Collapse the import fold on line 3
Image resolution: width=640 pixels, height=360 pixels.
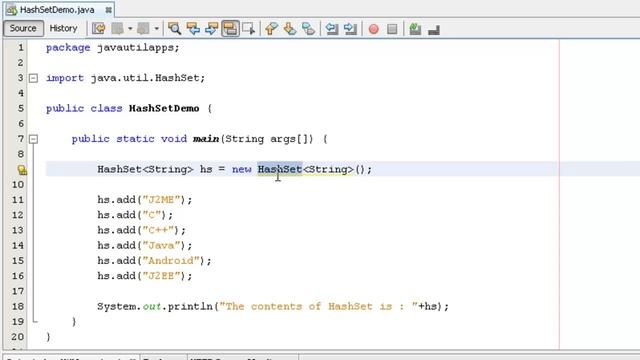(x=33, y=78)
